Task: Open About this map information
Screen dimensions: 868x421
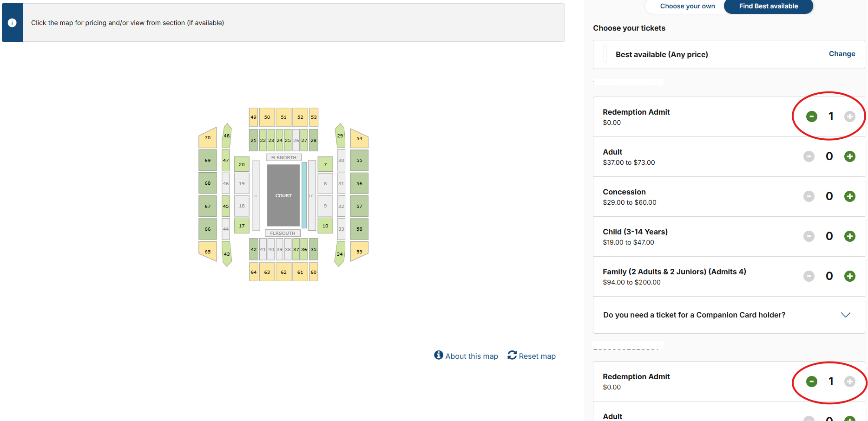Action: tap(466, 356)
